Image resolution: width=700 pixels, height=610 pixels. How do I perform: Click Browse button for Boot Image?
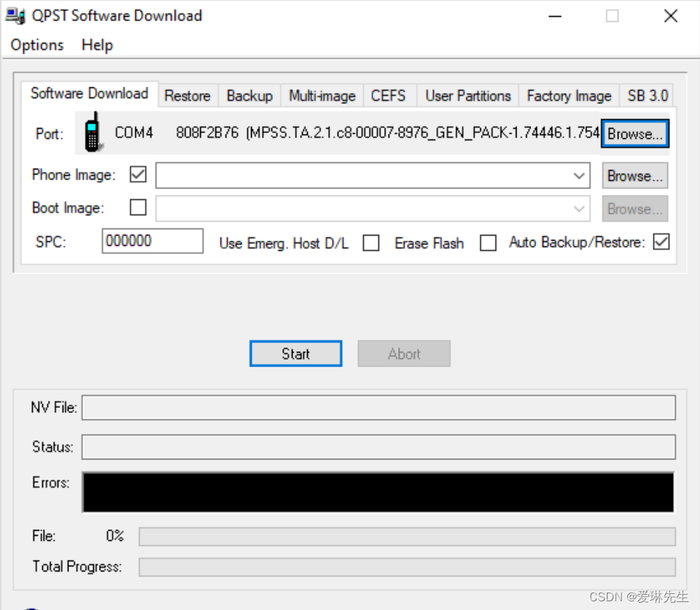(x=635, y=209)
